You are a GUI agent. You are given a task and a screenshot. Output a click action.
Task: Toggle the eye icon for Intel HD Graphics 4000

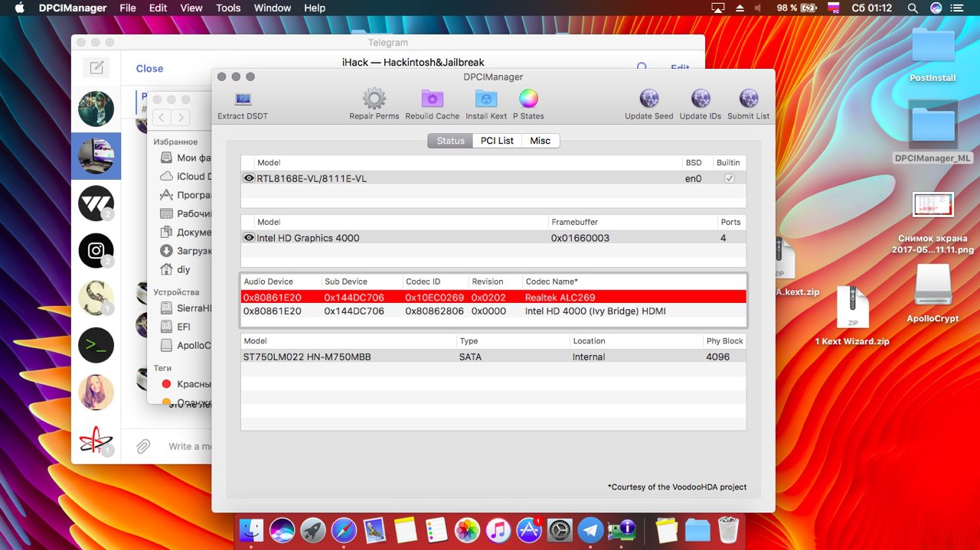click(249, 238)
